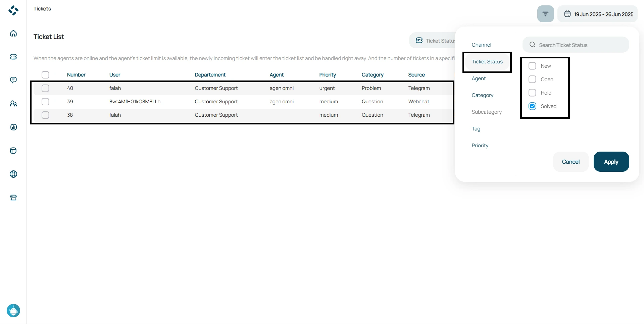Tick the Open status checkbox

[532, 79]
